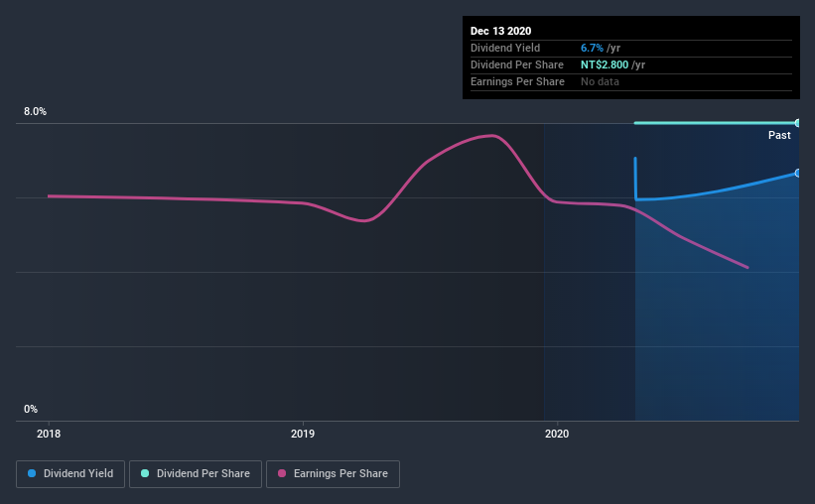Click the 8.0% y-axis label
815x504 pixels.
point(36,112)
